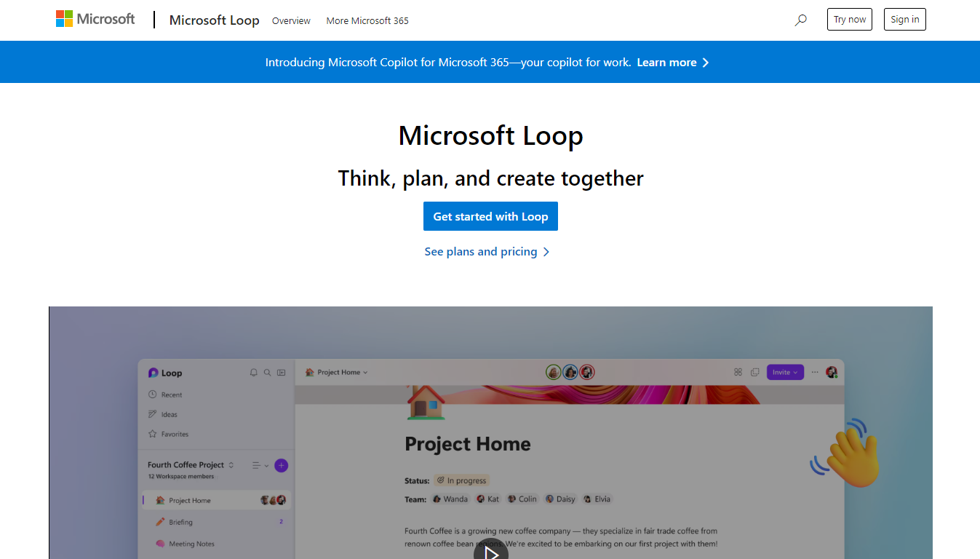Image resolution: width=980 pixels, height=559 pixels.
Task: Open the search magnifier in the site header
Action: pos(801,20)
